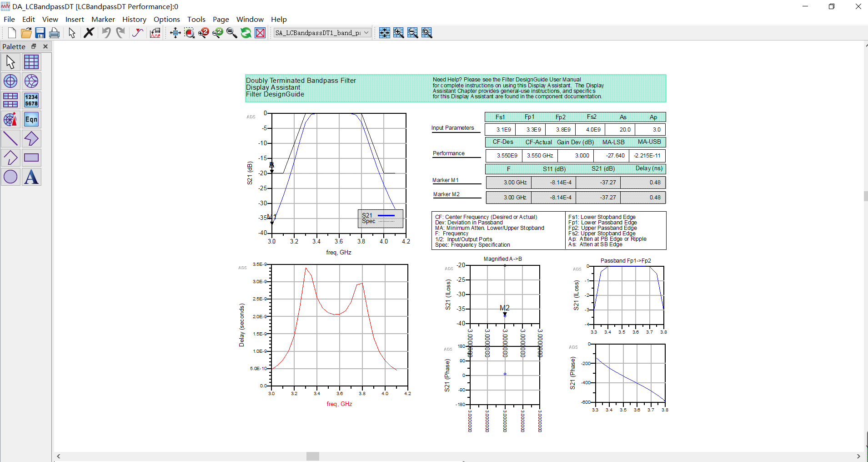Select the circle drawing tool
Screen dimensions: 868x462
pos(10,177)
